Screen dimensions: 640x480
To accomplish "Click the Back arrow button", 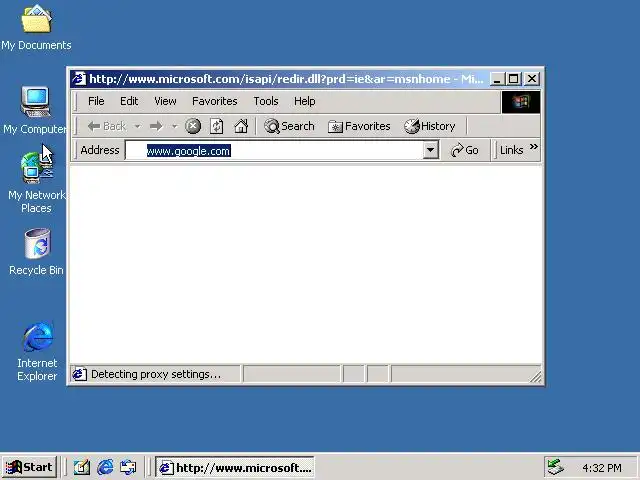I will pyautogui.click(x=107, y=126).
